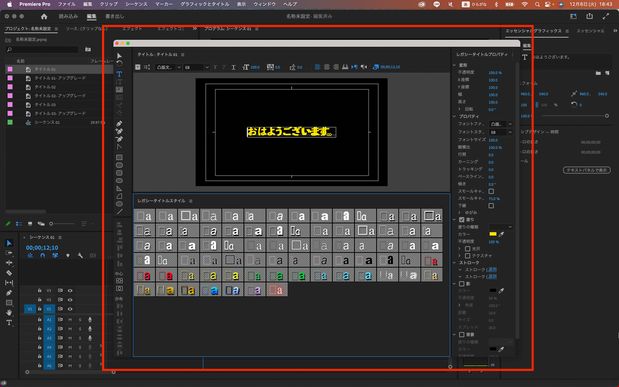This screenshot has height=387, width=619.
Task: Select main Premiere Selection tool
Action: pyautogui.click(x=9, y=243)
